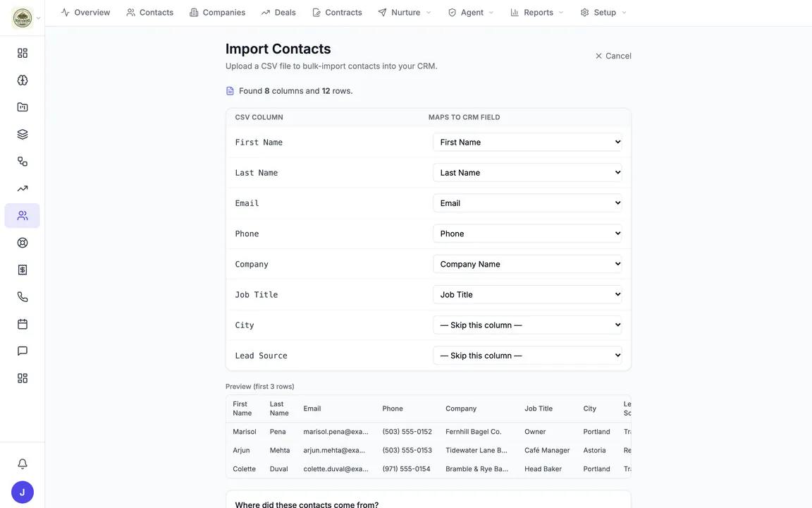Image resolution: width=812 pixels, height=508 pixels.
Task: Click the trending arrow icon in sidebar
Action: tap(23, 188)
